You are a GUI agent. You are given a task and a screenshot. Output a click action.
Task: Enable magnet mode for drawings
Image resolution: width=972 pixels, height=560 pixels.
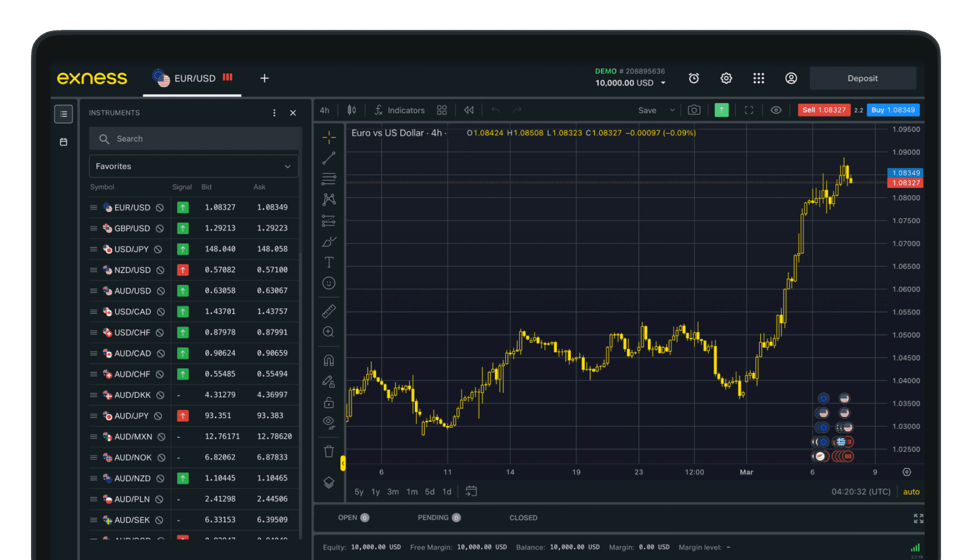click(329, 360)
